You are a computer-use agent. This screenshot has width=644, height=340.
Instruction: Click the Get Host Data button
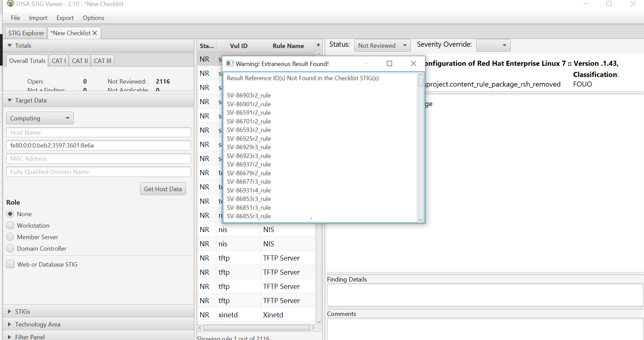163,189
